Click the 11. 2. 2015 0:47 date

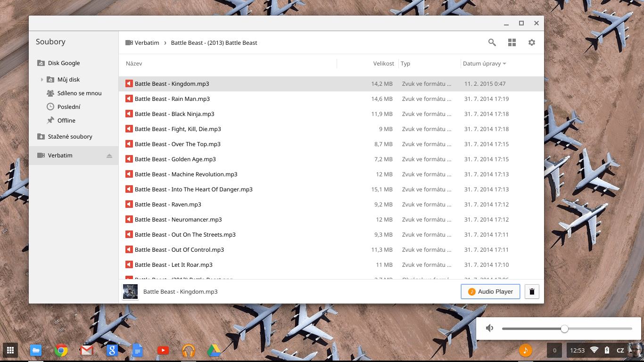point(485,84)
